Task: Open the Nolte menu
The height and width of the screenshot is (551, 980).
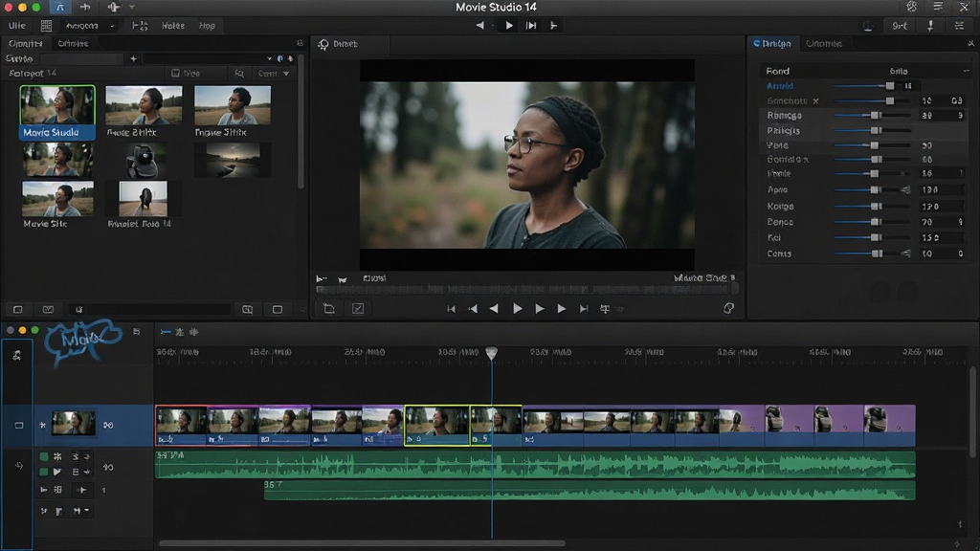Action: point(173,26)
